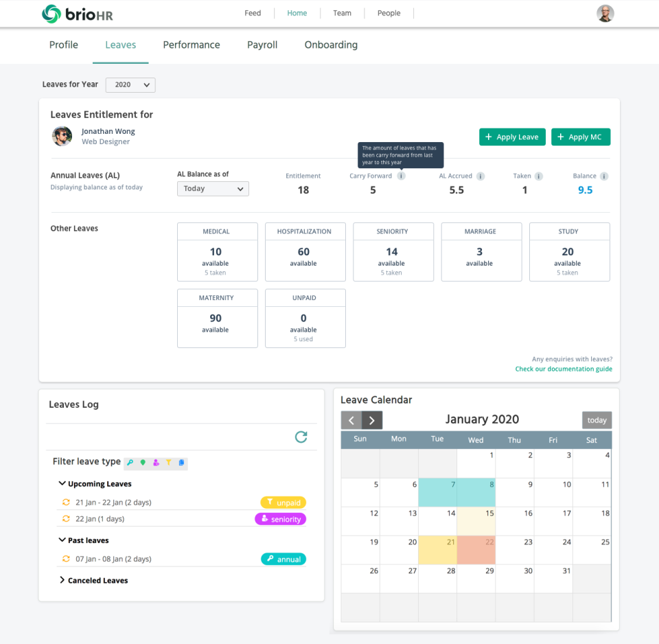Click the info icon beside AL Accrued
Viewport: 659px width, 644px height.
click(481, 176)
